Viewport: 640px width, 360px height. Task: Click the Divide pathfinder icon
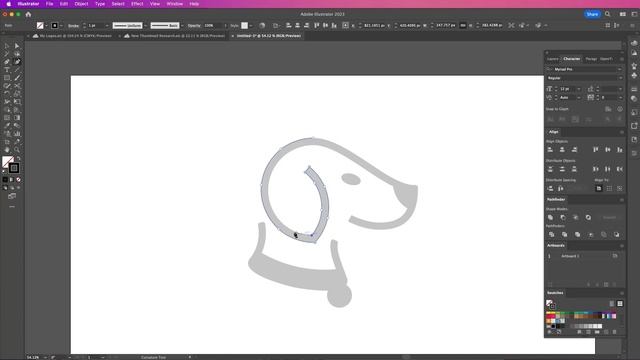tap(551, 235)
